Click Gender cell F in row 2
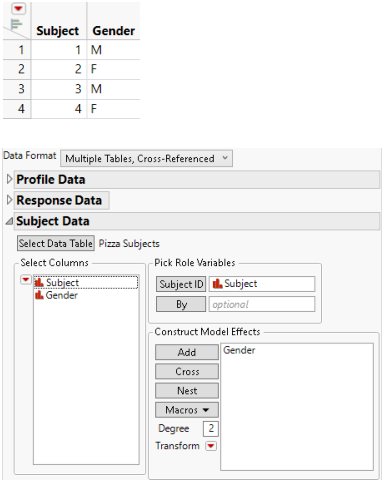The image size is (384, 482). click(x=113, y=69)
